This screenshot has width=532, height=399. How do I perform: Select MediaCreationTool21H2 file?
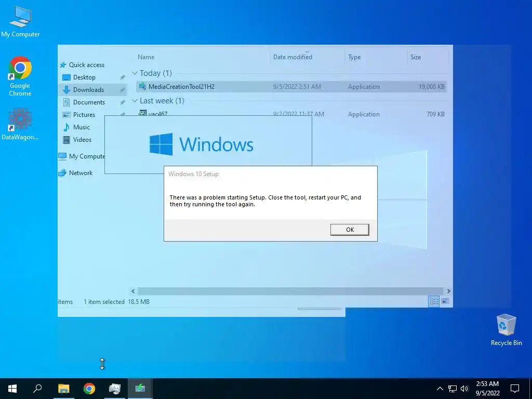click(x=291, y=87)
